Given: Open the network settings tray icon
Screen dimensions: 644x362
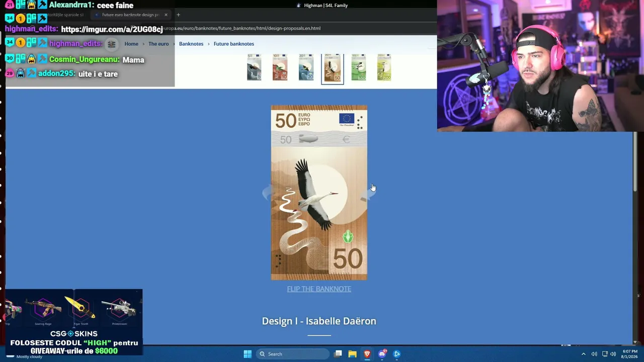Looking at the screenshot, I should 605,354.
